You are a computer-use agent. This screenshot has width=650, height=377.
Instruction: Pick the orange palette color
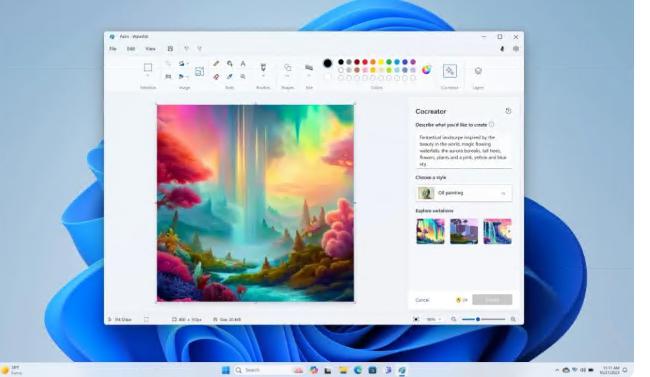373,62
